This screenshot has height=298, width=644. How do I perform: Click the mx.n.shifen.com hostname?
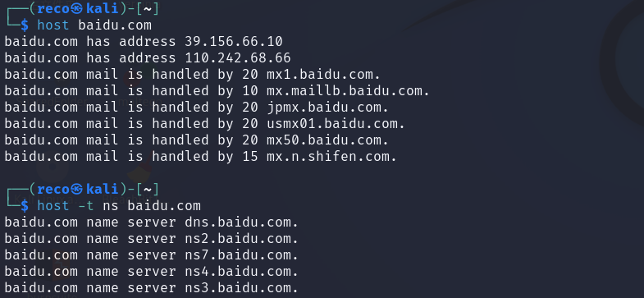332,157
